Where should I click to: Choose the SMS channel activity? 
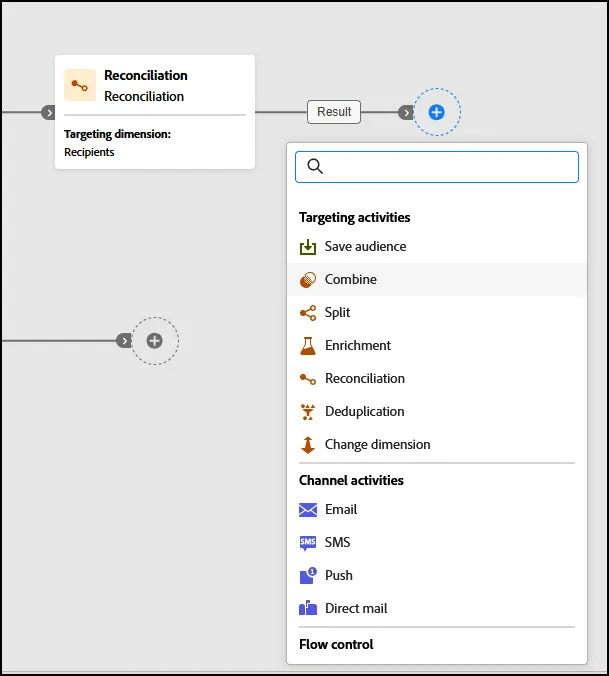click(x=437, y=542)
